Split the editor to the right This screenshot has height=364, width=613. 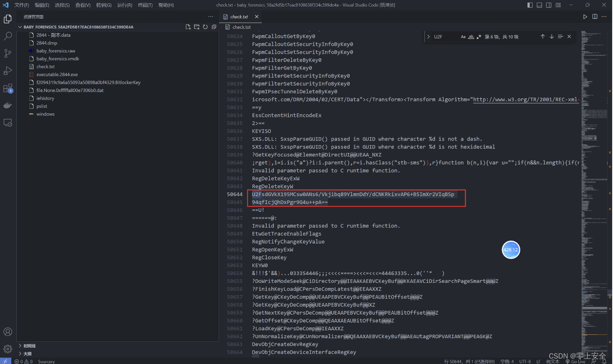595,17
